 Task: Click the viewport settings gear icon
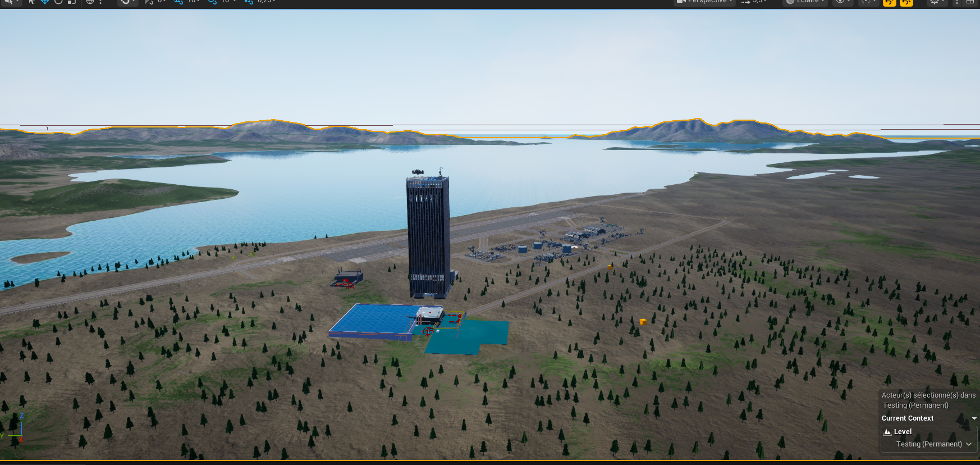point(935,2)
